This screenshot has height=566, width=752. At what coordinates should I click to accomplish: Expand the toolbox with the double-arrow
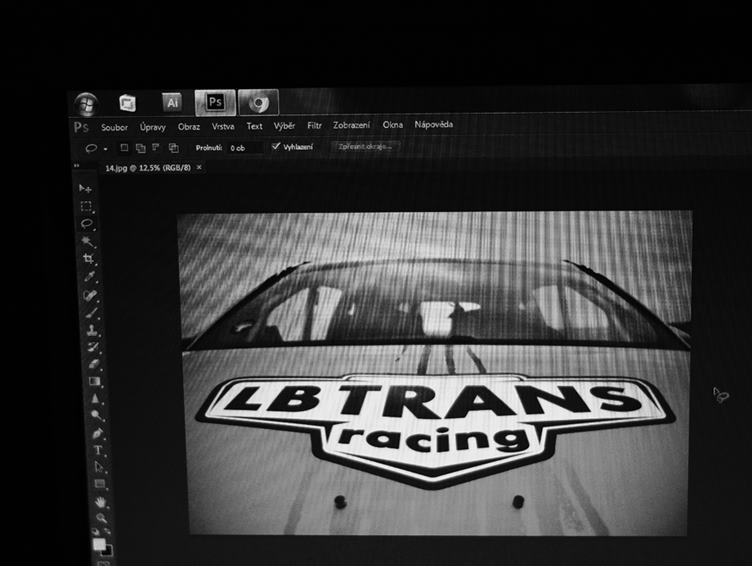(76, 165)
